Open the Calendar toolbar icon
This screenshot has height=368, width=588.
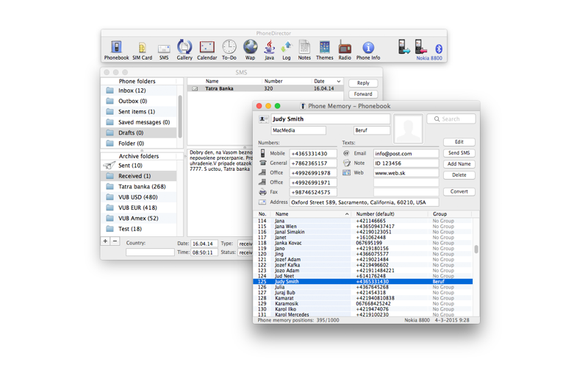(207, 50)
